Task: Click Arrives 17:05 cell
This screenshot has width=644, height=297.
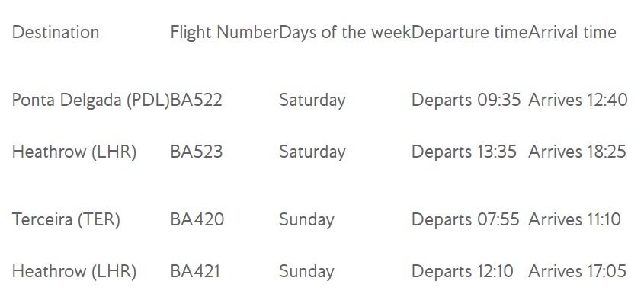Action: (x=577, y=271)
